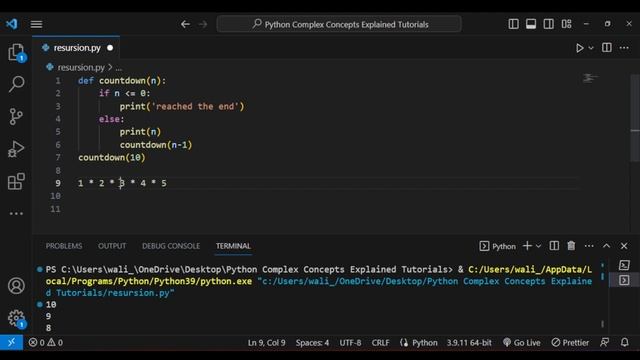Image resolution: width=640 pixels, height=360 pixels.
Task: Change encoding UTF-8
Action: pos(350,342)
